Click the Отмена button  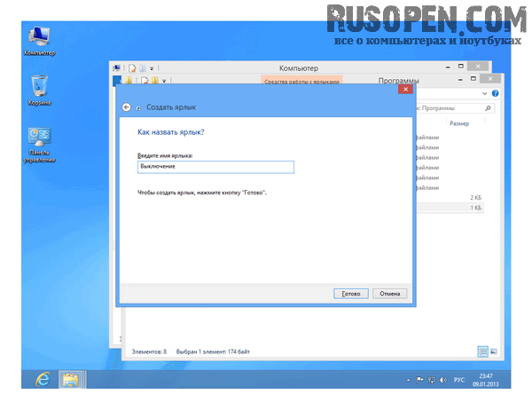390,293
